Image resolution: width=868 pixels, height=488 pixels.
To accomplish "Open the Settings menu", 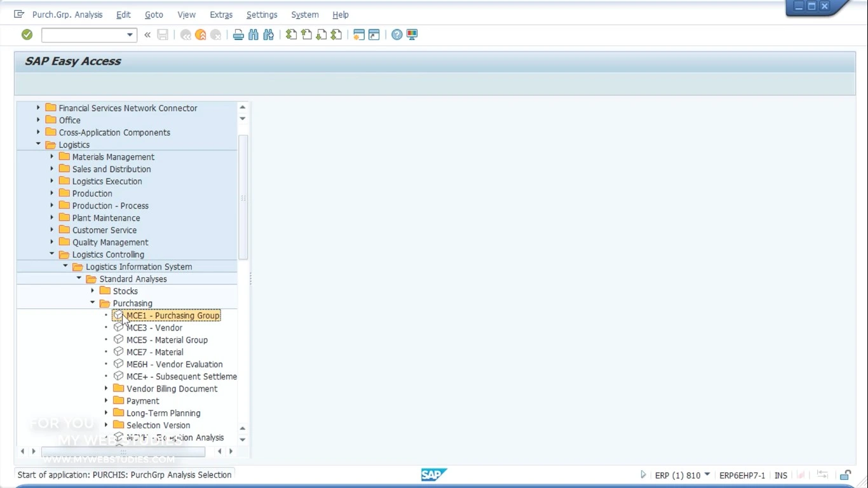I will click(262, 15).
